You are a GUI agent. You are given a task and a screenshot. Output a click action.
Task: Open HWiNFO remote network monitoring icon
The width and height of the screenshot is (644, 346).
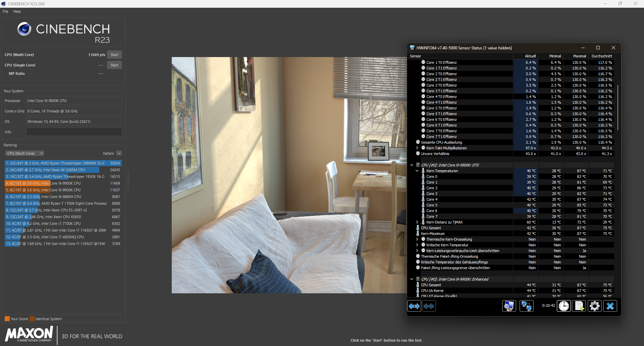click(x=527, y=306)
